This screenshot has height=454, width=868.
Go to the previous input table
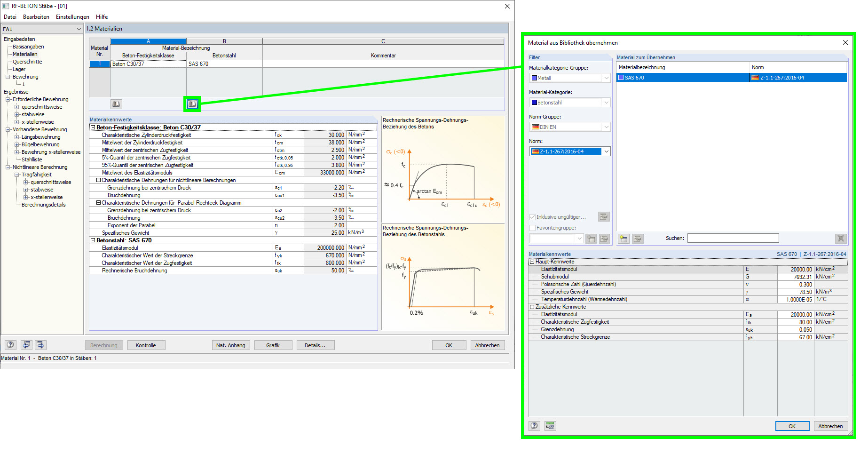pos(27,345)
